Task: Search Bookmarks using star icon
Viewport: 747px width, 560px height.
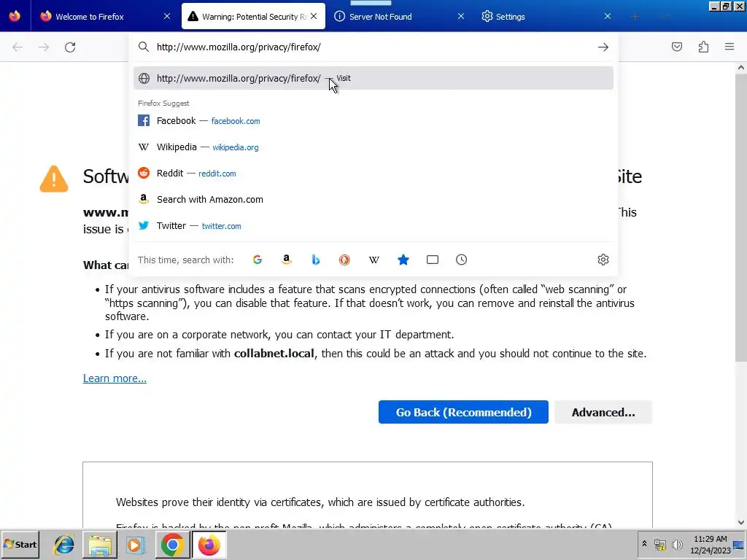Action: point(403,260)
